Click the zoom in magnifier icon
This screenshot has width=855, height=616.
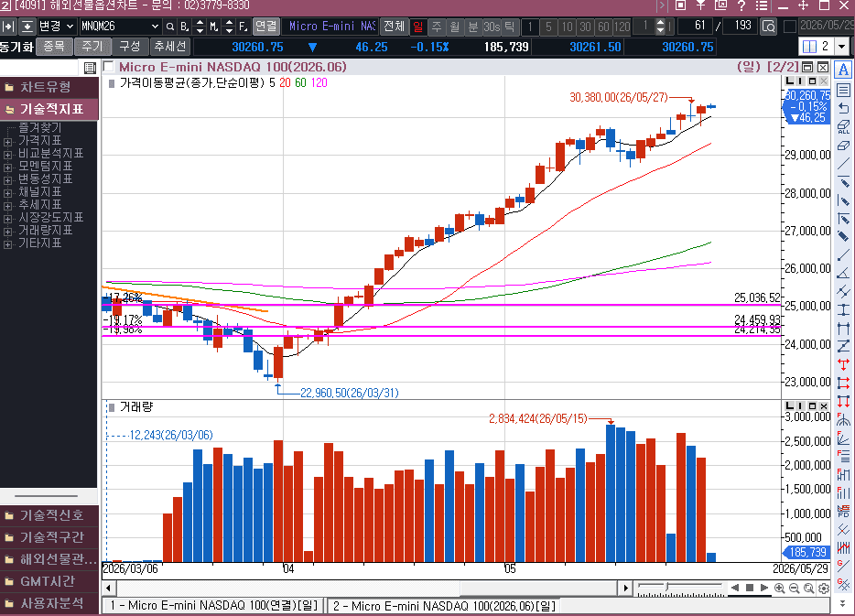[780, 589]
